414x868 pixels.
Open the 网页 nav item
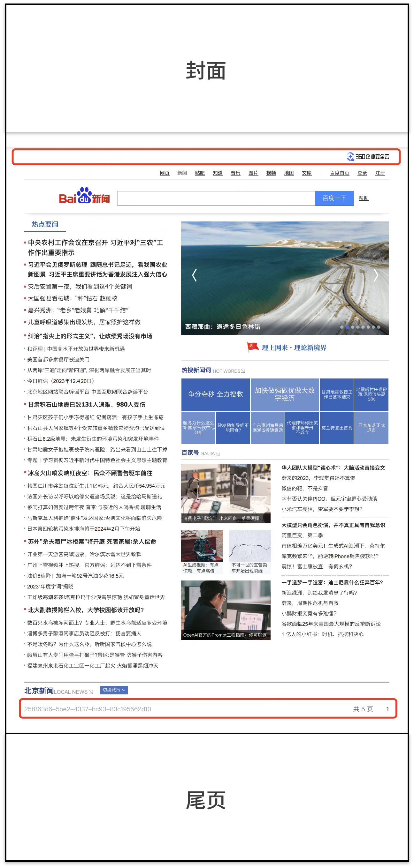click(x=165, y=173)
